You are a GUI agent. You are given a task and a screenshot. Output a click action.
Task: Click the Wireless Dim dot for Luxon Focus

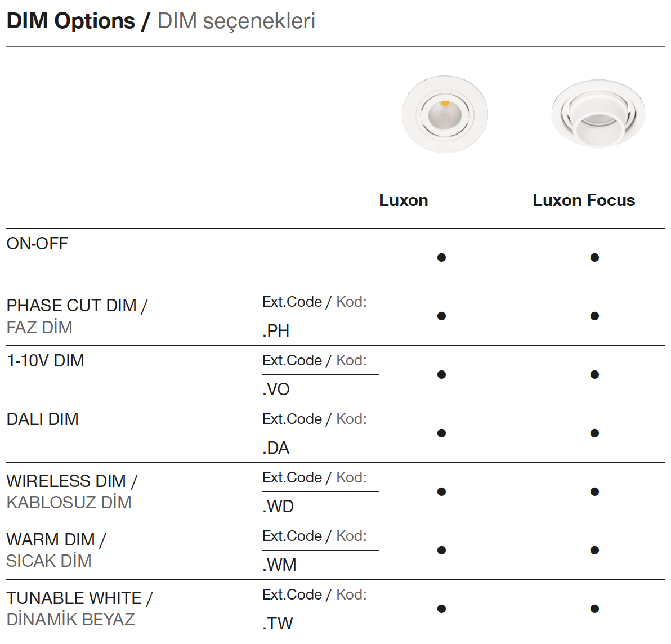click(x=594, y=491)
